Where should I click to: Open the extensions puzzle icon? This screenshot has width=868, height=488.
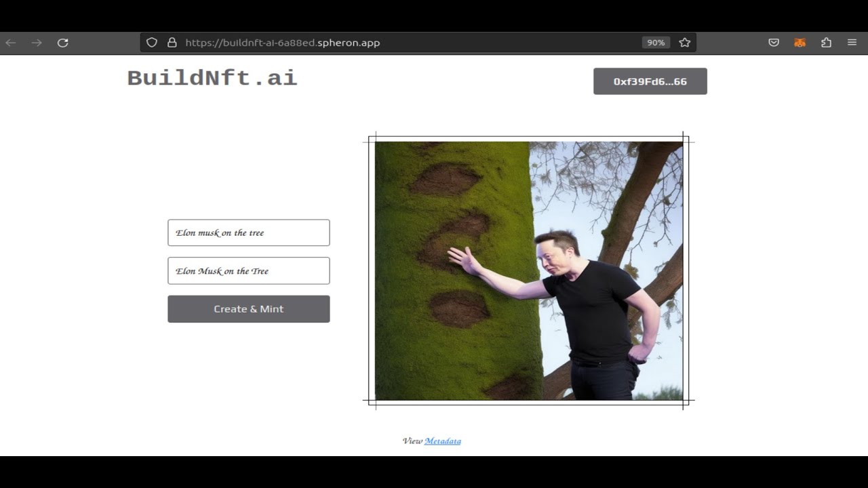[826, 43]
